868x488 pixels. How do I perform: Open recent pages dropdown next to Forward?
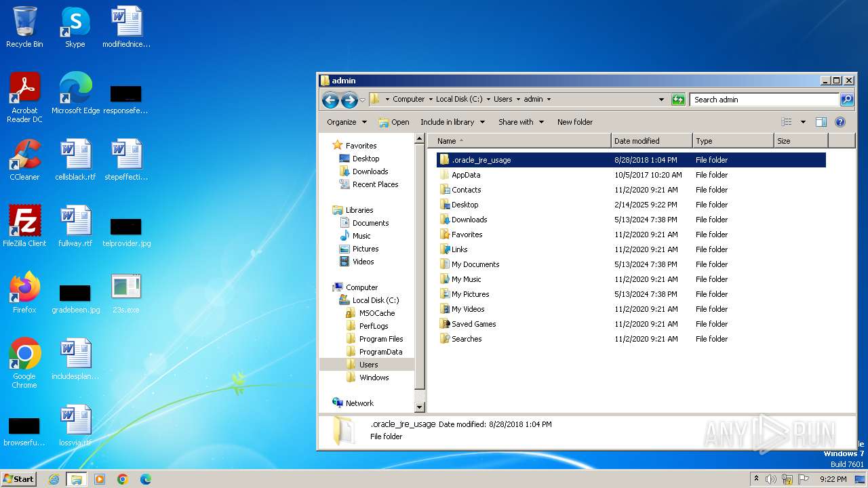click(363, 100)
